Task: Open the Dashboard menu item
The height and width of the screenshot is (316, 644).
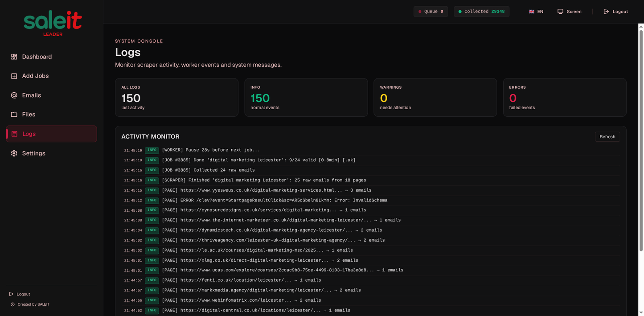Action: 51,57
